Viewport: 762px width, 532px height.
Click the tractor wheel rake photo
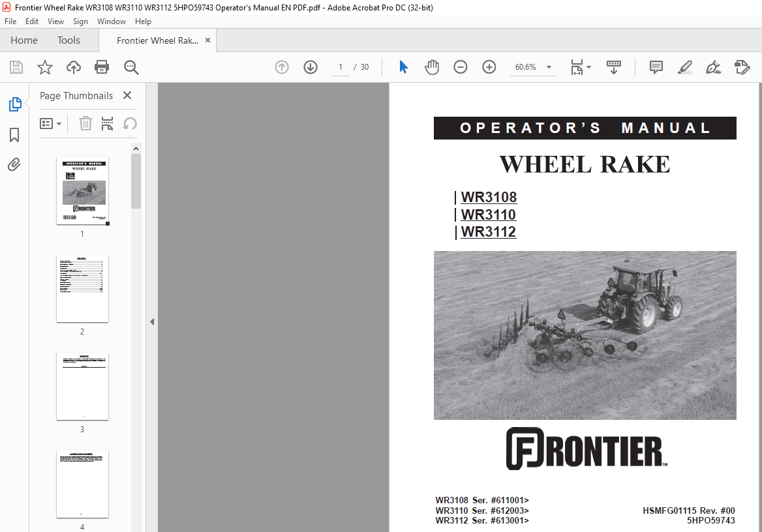585,335
